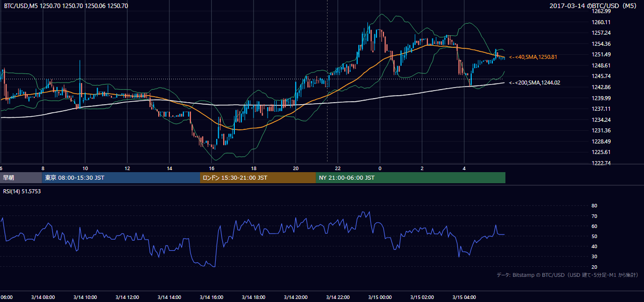
Task: Click RSI axis level 30
Action: click(594, 257)
